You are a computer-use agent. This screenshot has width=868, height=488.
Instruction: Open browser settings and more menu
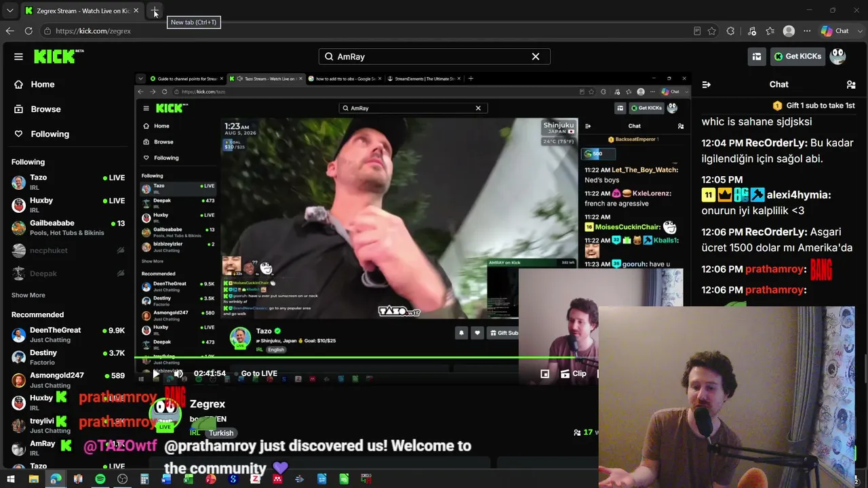pos(807,31)
